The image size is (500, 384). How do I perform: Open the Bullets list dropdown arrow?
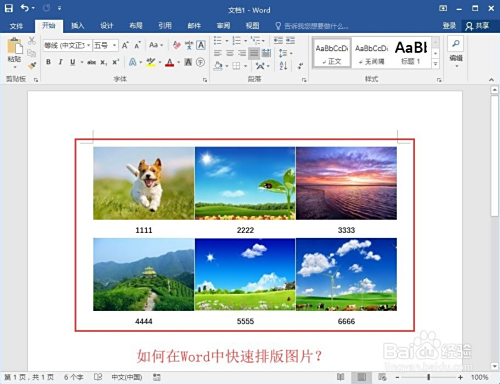(227, 41)
